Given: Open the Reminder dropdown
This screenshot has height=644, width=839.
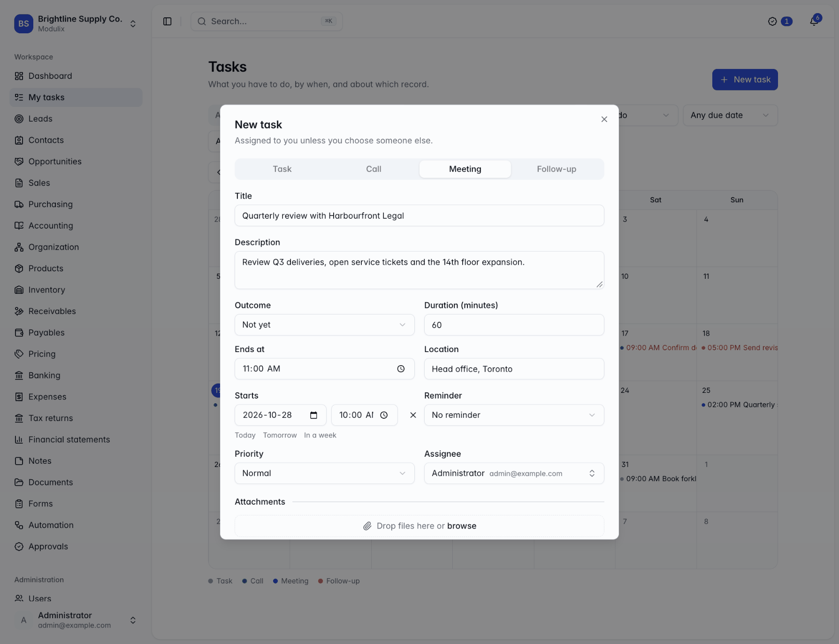Looking at the screenshot, I should 514,415.
